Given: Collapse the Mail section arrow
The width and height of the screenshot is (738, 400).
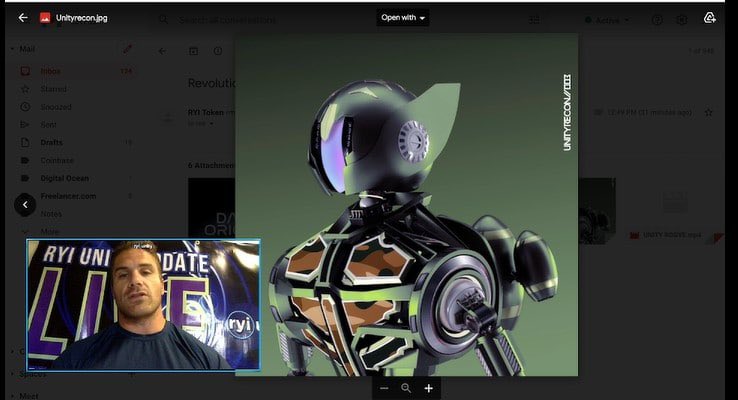Looking at the screenshot, I should pos(12,49).
